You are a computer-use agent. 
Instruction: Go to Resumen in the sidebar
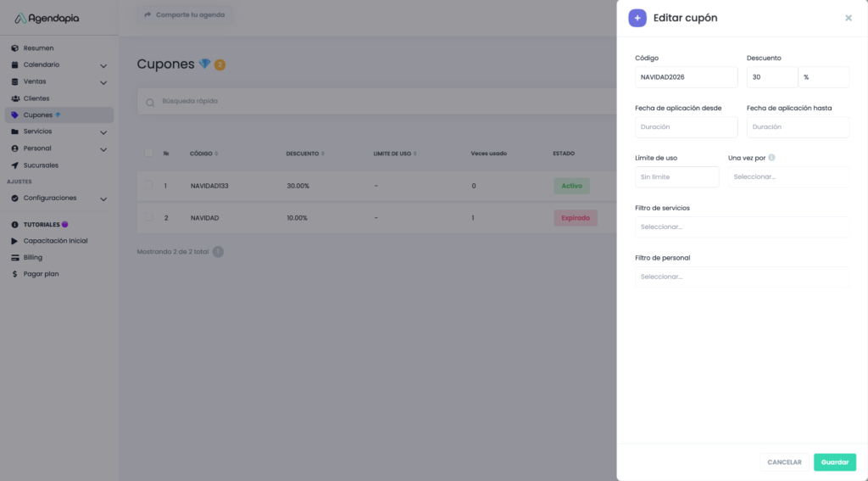pos(38,48)
